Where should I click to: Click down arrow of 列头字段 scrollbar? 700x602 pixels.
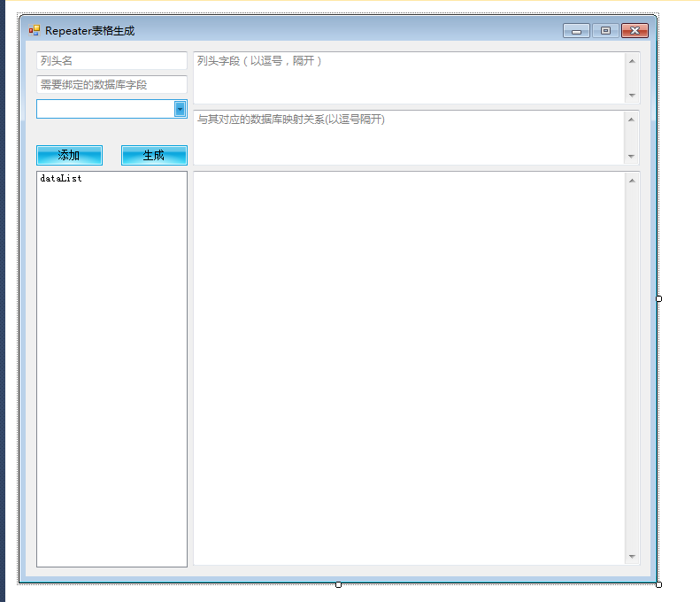pyautogui.click(x=632, y=95)
